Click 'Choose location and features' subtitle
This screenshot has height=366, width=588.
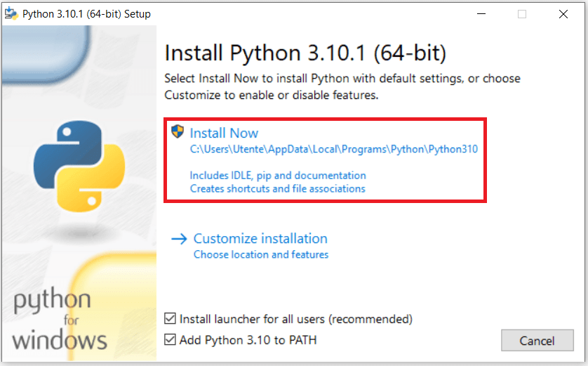(x=261, y=254)
